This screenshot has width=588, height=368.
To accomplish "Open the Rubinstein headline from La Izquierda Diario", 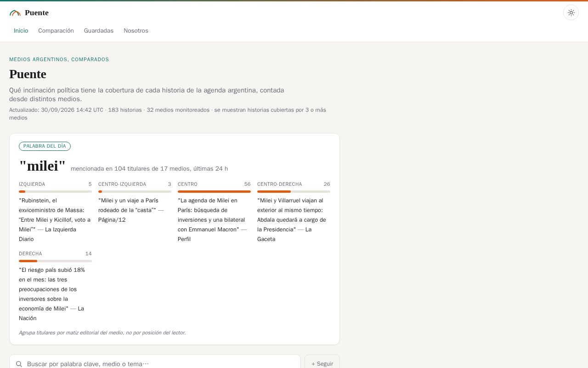I will 55,220.
